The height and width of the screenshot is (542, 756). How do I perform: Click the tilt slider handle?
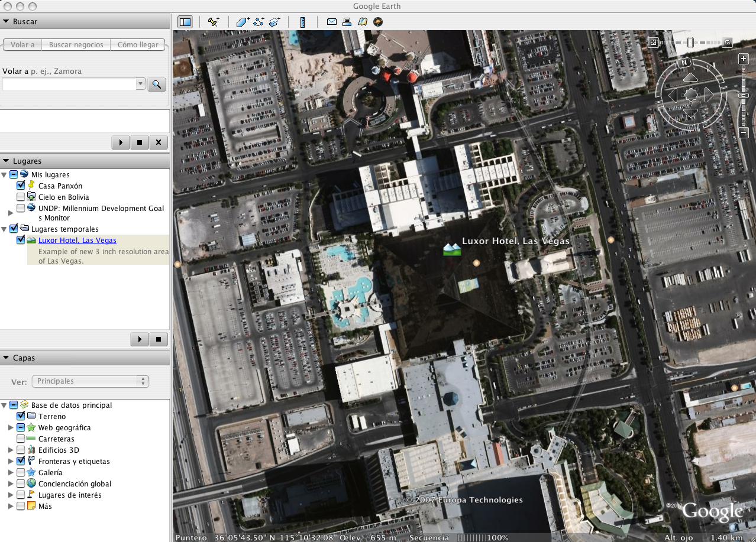pos(690,42)
